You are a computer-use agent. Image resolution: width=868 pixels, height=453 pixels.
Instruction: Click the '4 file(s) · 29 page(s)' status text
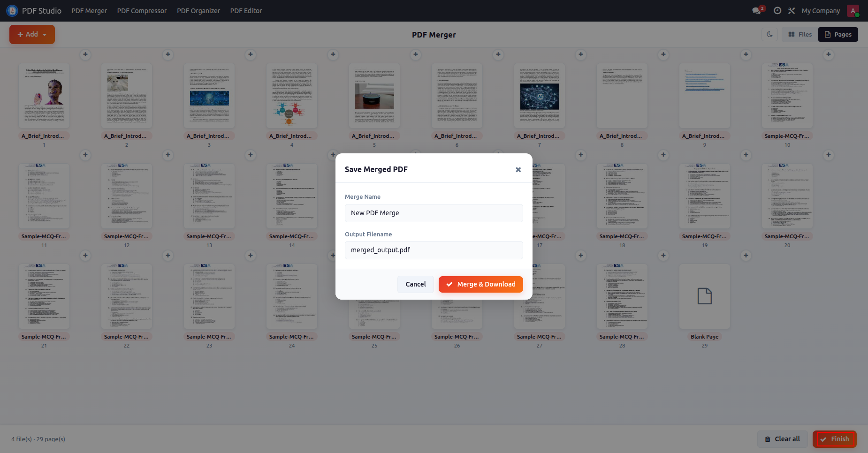click(x=38, y=439)
